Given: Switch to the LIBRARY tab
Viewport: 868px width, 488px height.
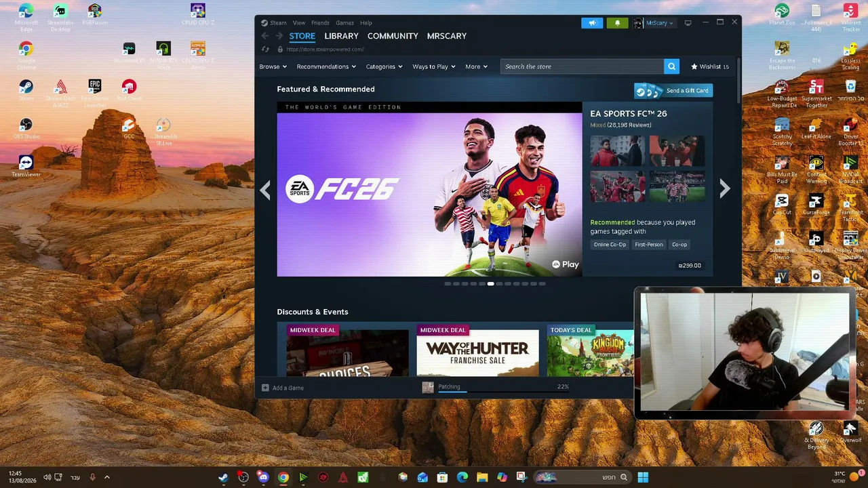Looking at the screenshot, I should click(x=341, y=36).
